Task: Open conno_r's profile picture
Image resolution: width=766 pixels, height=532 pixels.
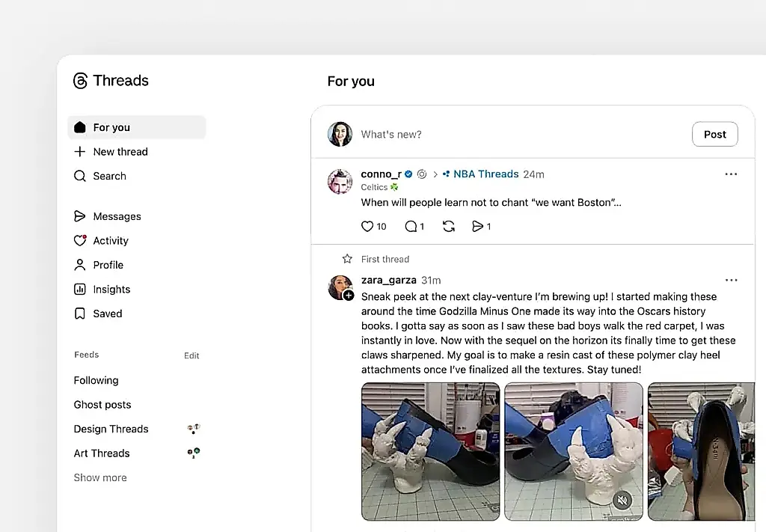Action: (340, 182)
